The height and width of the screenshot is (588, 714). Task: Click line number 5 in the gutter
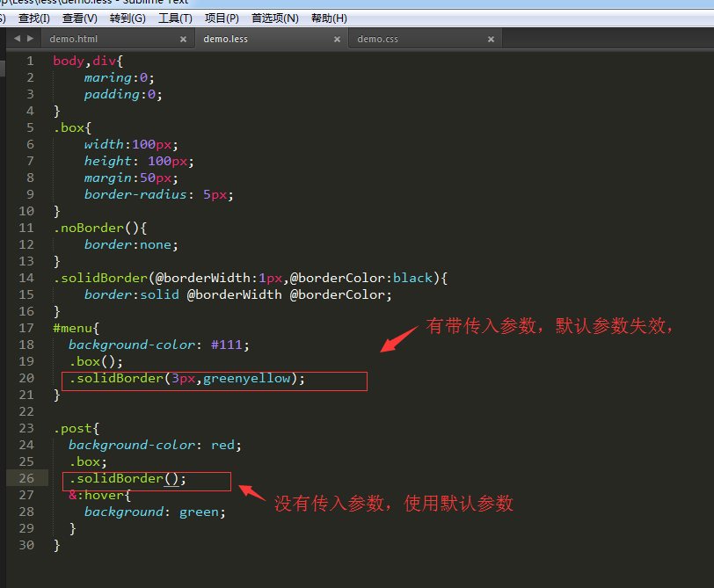[30, 127]
